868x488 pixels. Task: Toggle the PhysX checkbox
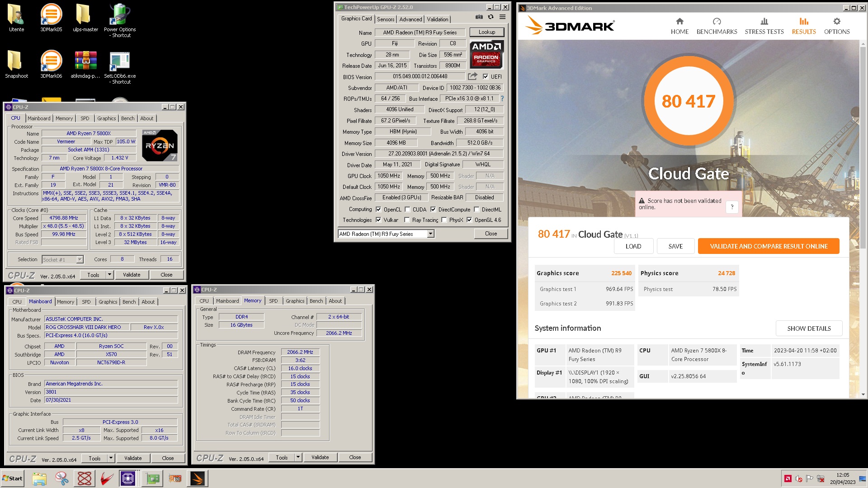pyautogui.click(x=444, y=220)
